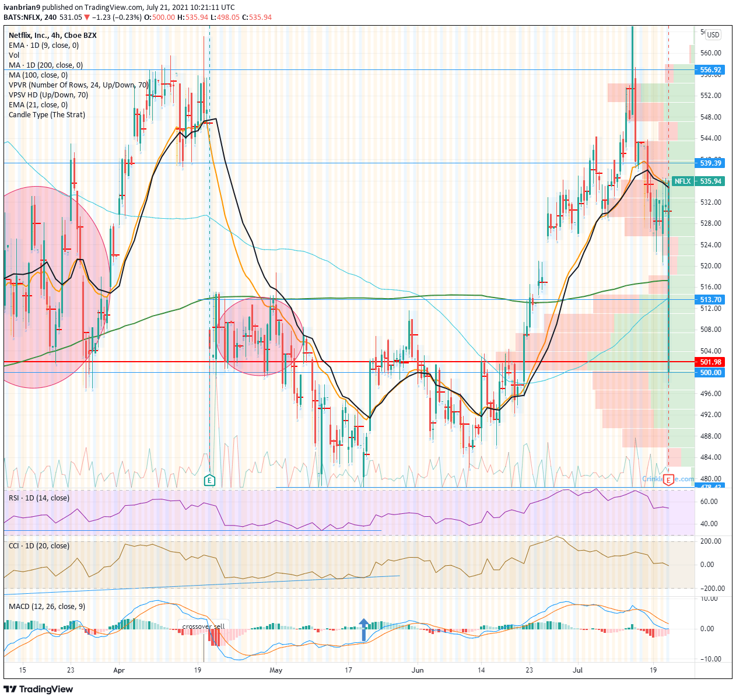Click the Candle Type (The Strat) legend
Screen dimensions: 736x700
tap(47, 114)
